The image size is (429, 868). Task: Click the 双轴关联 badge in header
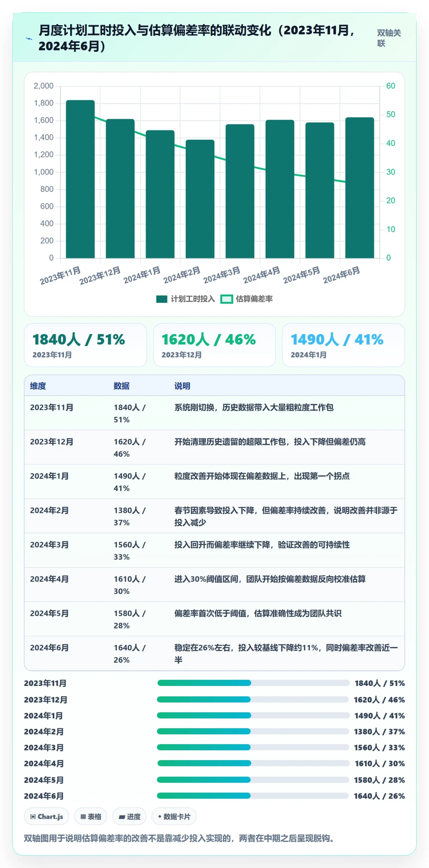point(389,38)
